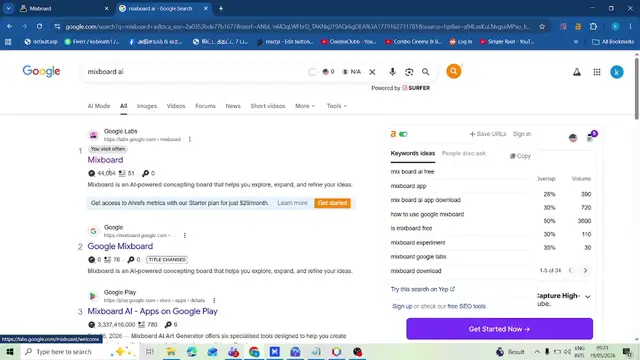Select the Videos tab
This screenshot has height=360, width=640.
pos(176,106)
